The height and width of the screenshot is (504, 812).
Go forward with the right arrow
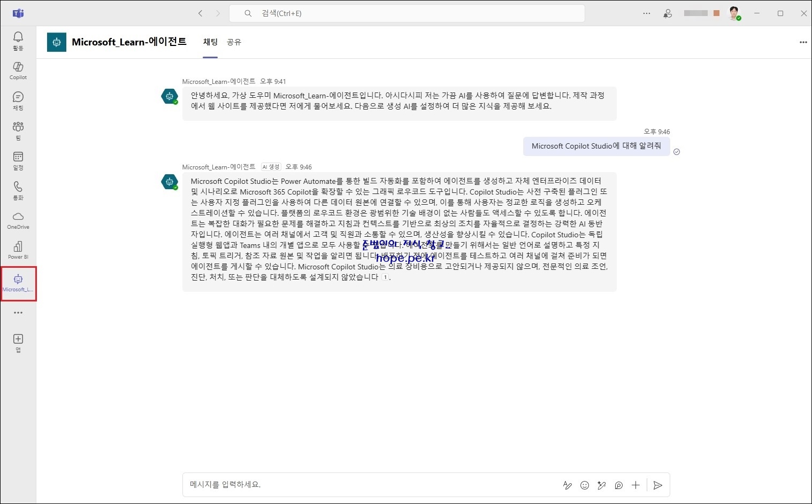click(218, 13)
